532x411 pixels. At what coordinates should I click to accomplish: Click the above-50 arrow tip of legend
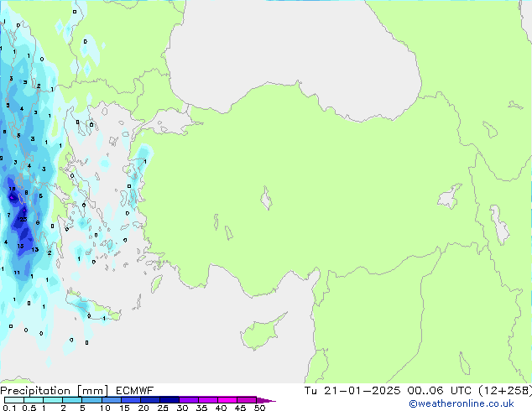266,400
